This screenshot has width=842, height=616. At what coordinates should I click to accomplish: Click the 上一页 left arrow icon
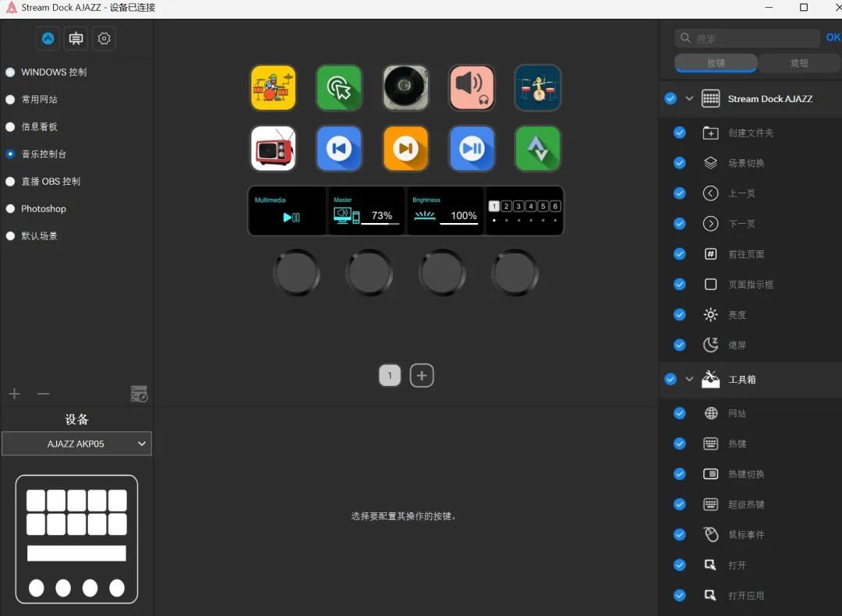(710, 193)
